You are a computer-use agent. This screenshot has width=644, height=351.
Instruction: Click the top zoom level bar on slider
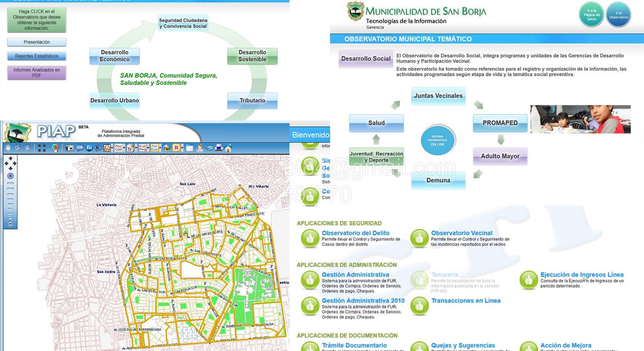click(x=10, y=183)
